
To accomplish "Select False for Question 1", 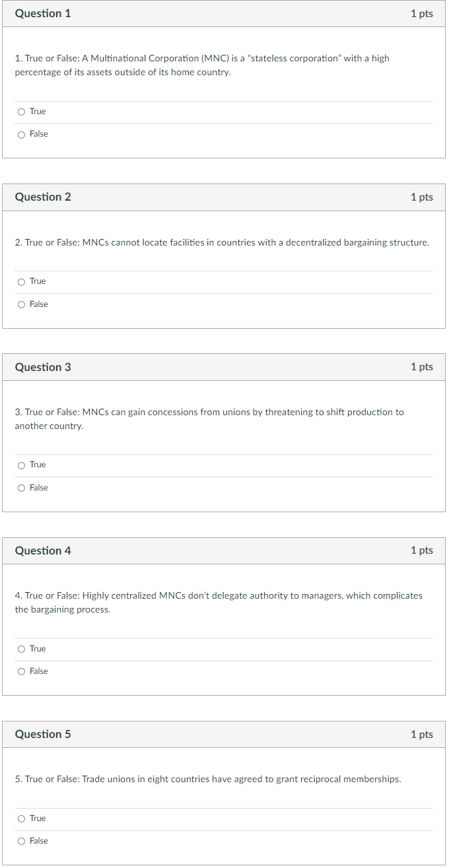I will tap(20, 133).
